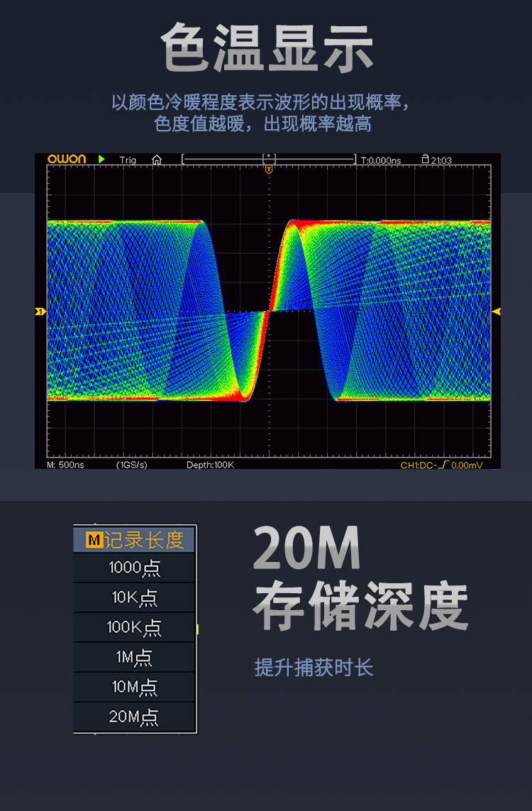Select the 1000点 record length option
The image size is (532, 811).
tap(134, 568)
